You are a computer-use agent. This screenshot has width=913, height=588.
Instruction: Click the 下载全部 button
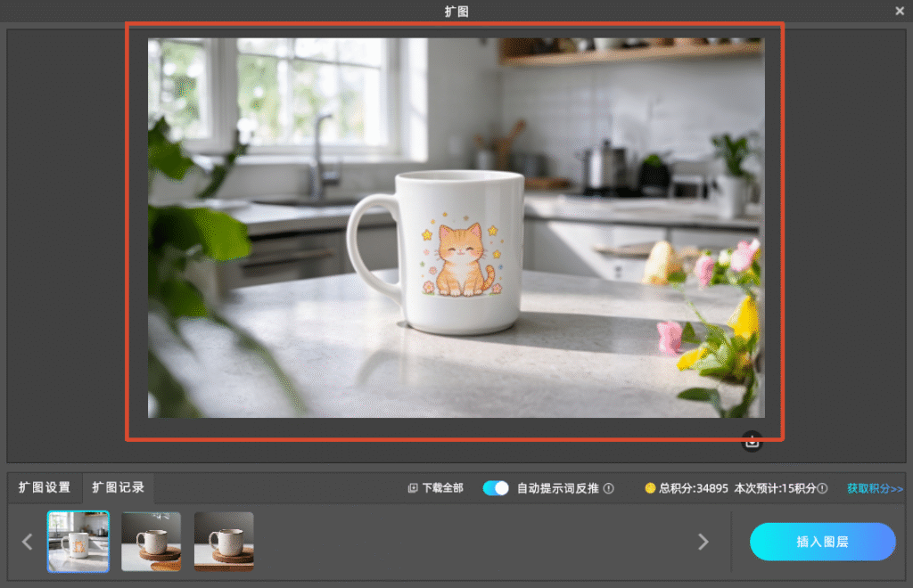pyautogui.click(x=435, y=488)
